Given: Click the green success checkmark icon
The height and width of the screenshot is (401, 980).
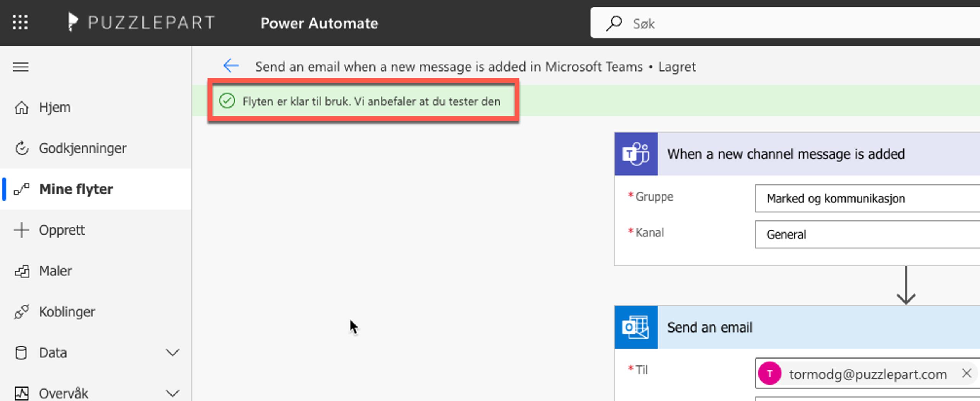Looking at the screenshot, I should [x=227, y=101].
